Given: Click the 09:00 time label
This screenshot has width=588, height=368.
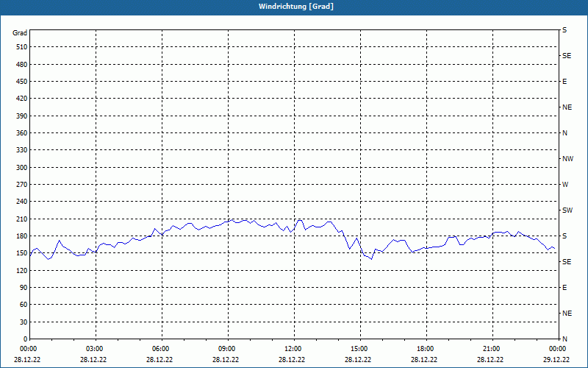Looking at the screenshot, I should pos(227,349).
